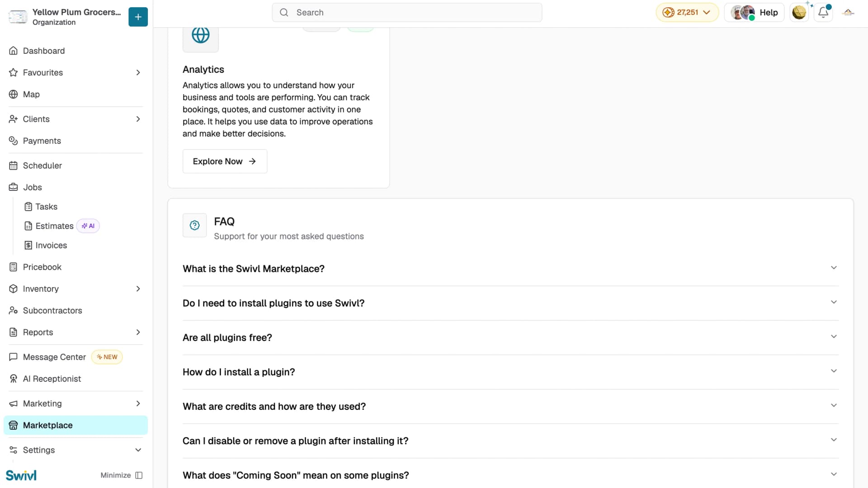This screenshot has height=488, width=868.
Task: Click the FAQ question mark icon
Action: (195, 225)
